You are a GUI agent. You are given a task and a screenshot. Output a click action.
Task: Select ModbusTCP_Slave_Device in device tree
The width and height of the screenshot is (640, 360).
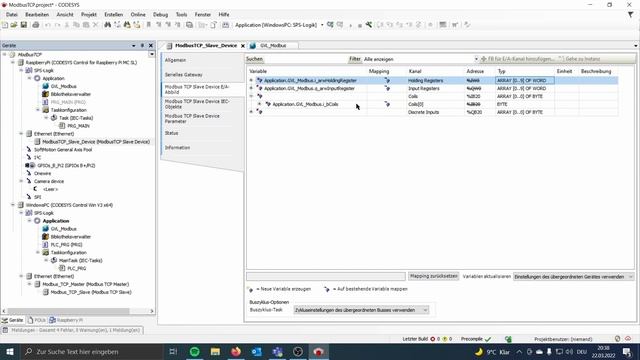96,142
